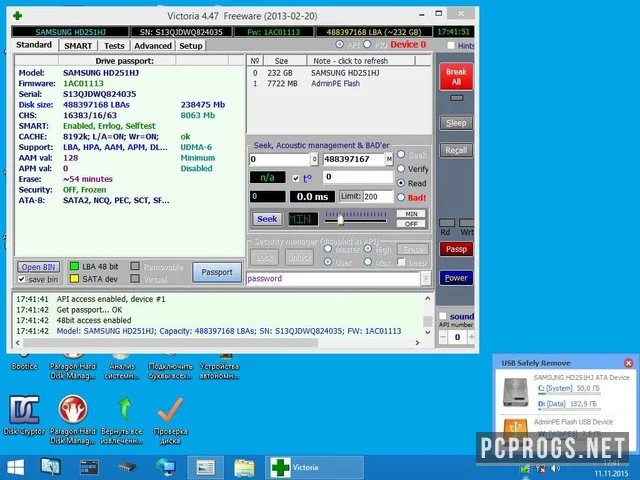Select the PIO radio button
Viewport: 640px width, 480px height.
367,44
